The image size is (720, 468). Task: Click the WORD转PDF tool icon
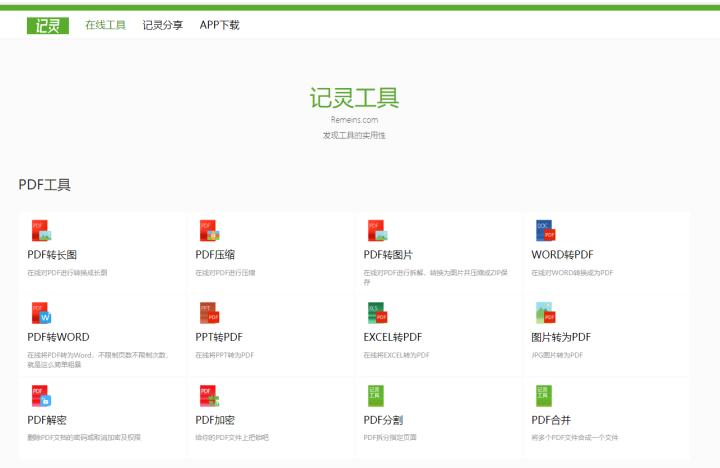(545, 231)
